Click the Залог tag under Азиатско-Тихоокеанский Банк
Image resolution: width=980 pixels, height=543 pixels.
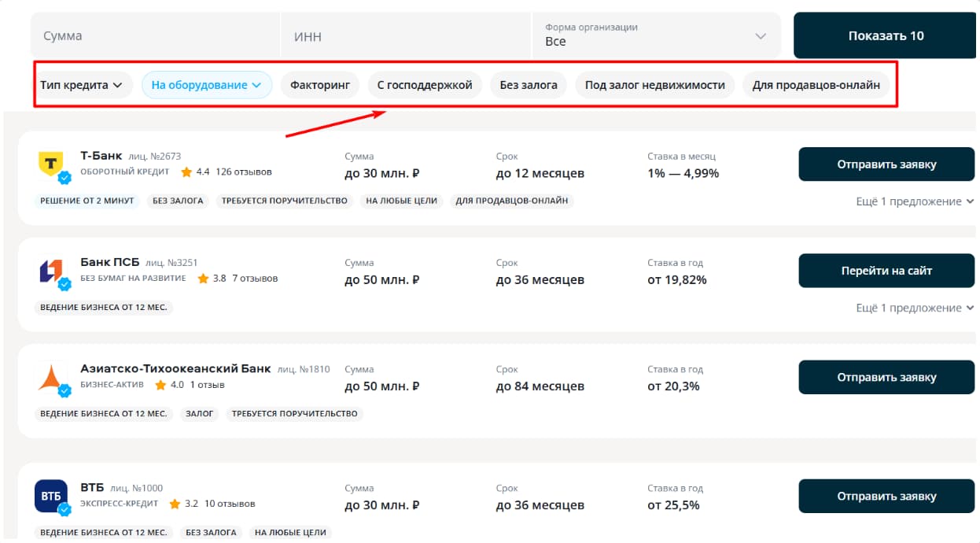click(x=200, y=414)
